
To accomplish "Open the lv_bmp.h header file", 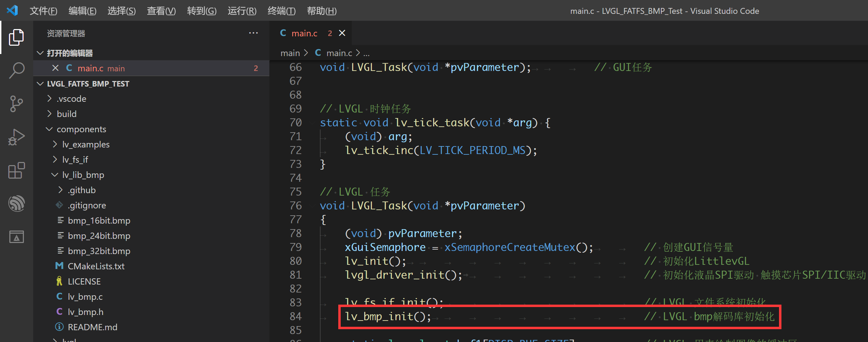I will point(86,312).
